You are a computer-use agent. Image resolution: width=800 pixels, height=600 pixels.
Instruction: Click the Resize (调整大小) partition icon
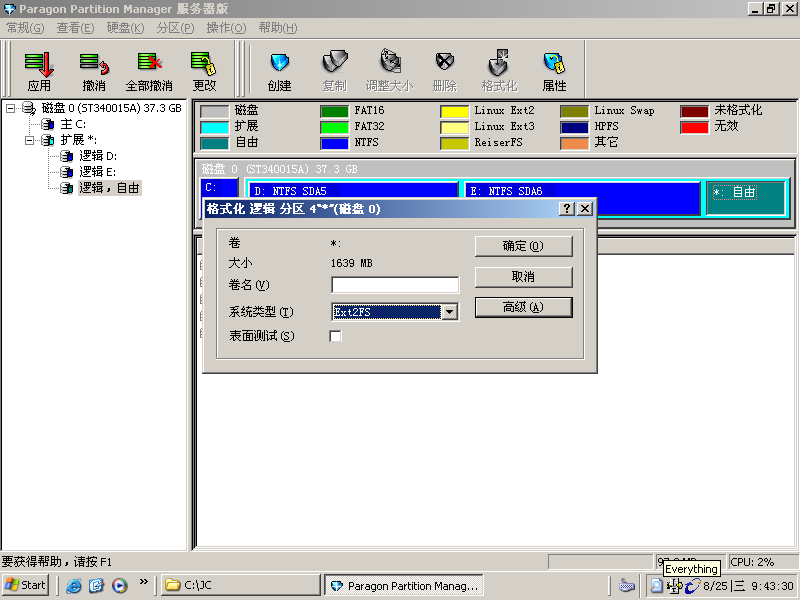coord(390,62)
